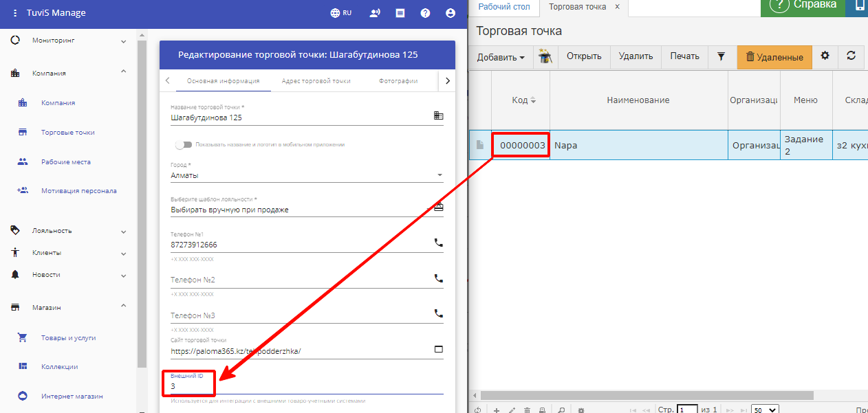Select Торговые точки in the sidebar

[x=67, y=133]
